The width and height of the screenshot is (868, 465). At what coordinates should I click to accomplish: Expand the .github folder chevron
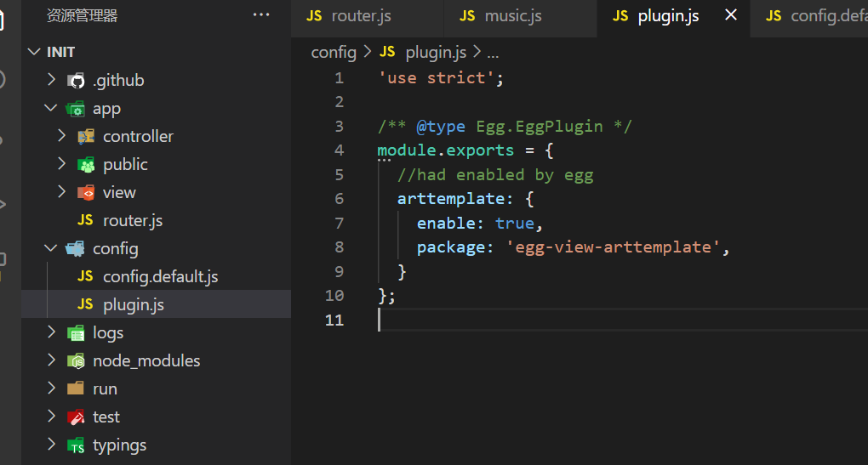[x=51, y=80]
